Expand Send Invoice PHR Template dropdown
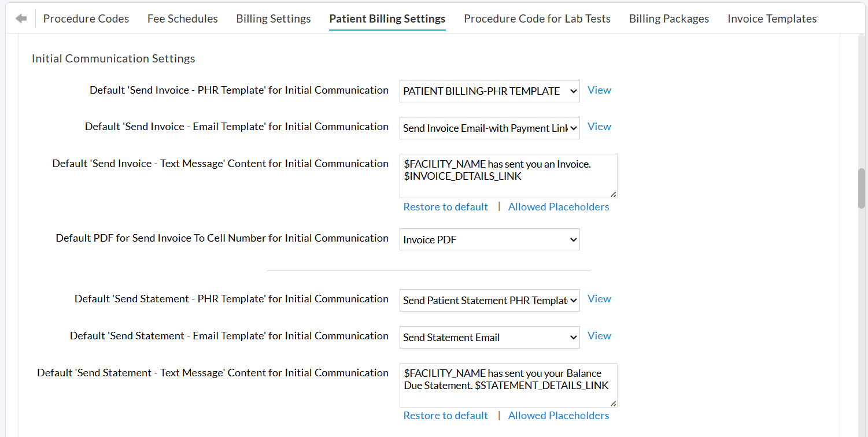Screen dimensions: 868x437 tap(489, 91)
